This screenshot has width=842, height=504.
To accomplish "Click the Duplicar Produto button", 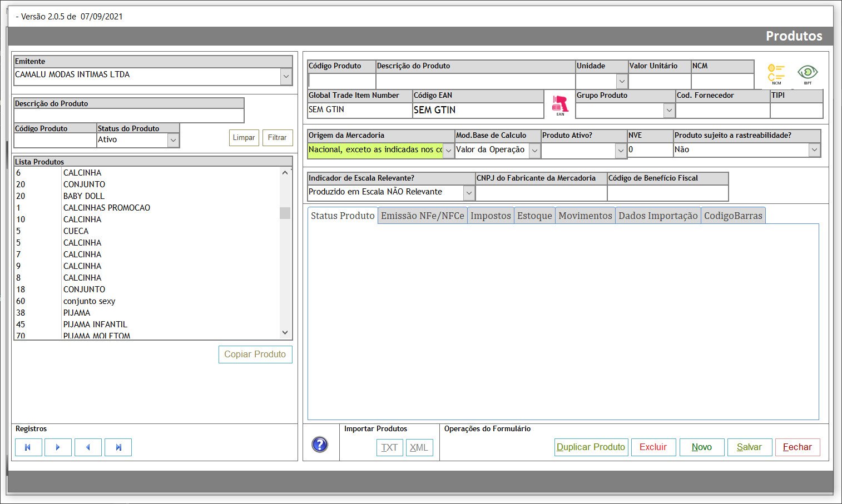I will pos(591,447).
